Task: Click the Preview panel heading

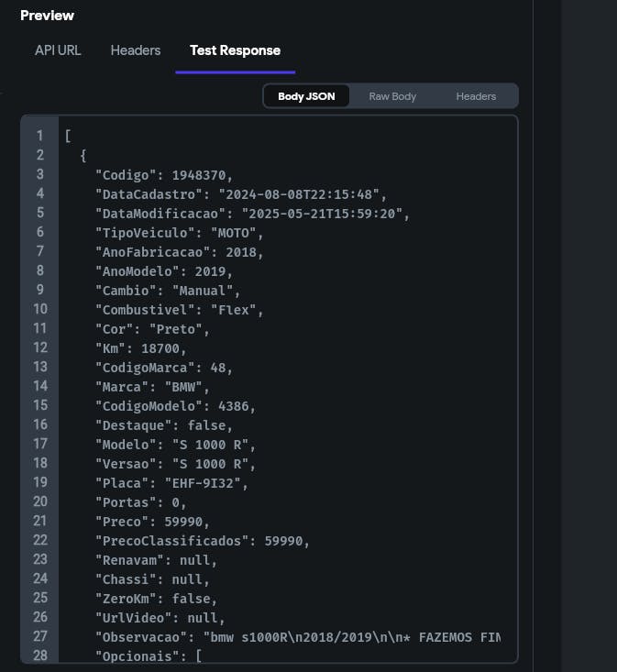Action: (47, 16)
